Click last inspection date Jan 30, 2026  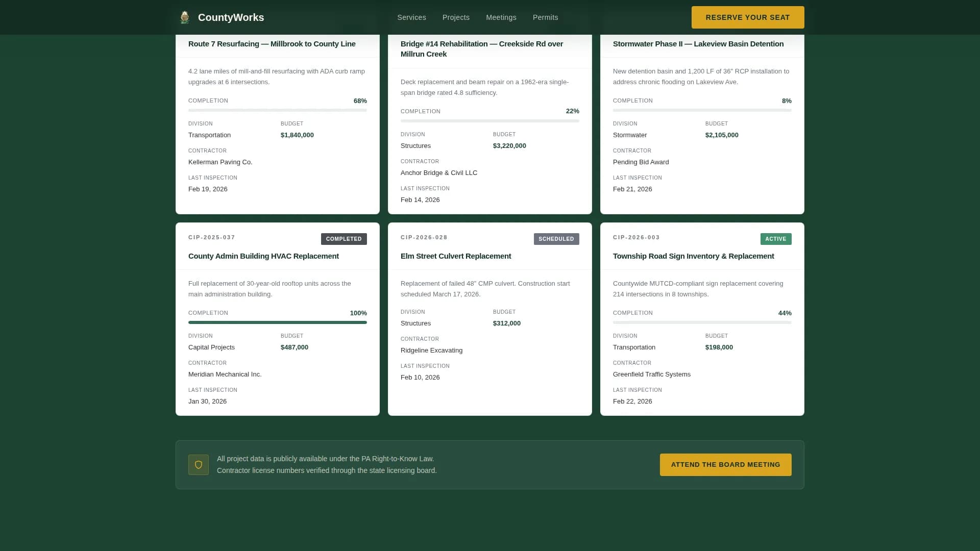tap(207, 402)
